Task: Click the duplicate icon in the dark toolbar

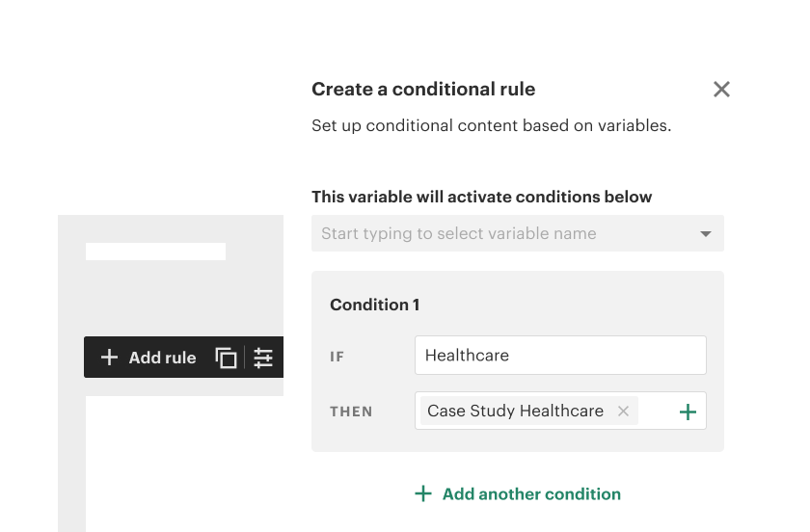Action: [x=226, y=358]
